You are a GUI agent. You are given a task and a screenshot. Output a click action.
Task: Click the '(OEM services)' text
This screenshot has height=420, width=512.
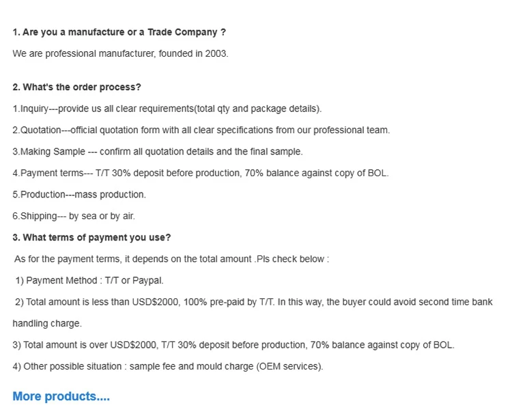tap(289, 367)
